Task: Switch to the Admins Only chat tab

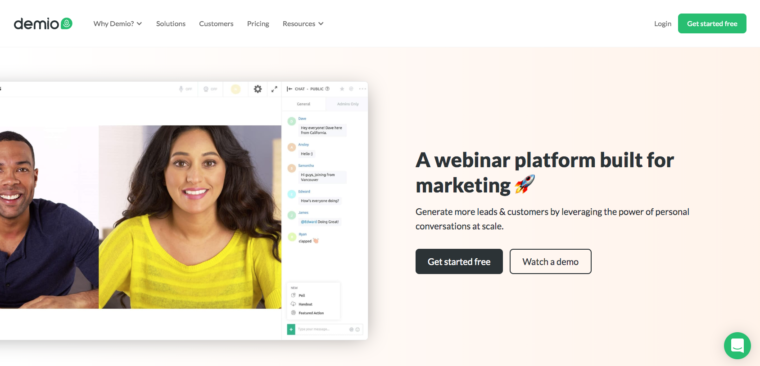Action: (348, 104)
